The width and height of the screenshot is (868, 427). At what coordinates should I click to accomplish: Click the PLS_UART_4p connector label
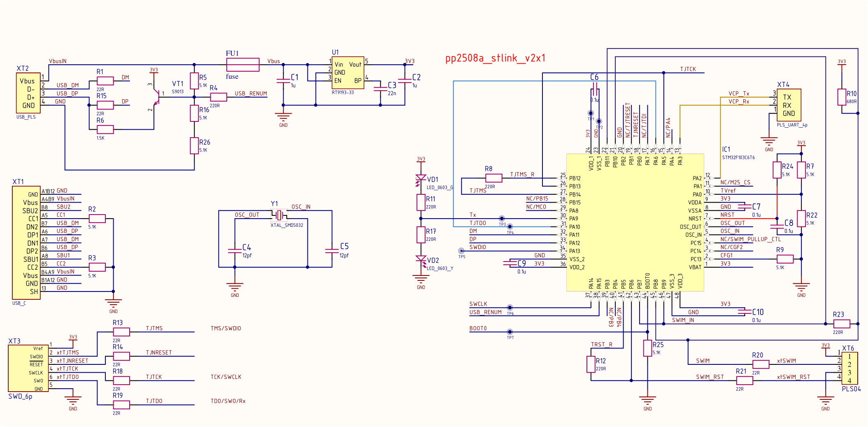tap(792, 125)
